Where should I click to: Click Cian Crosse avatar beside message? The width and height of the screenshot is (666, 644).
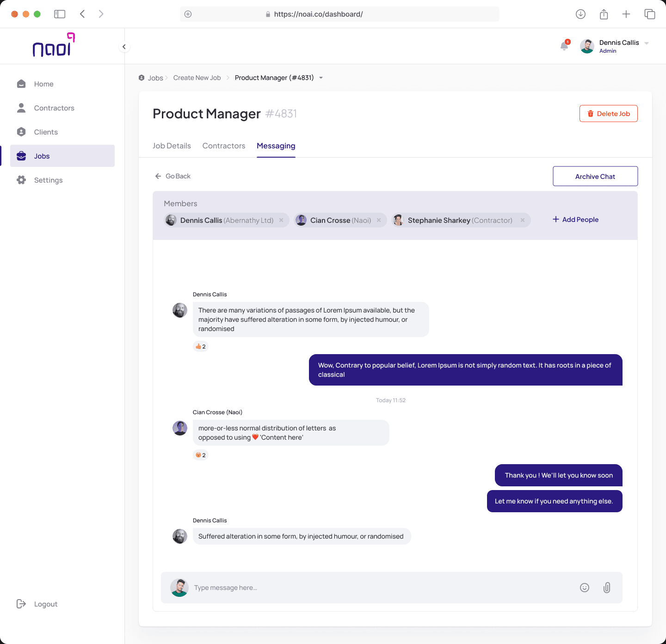(180, 428)
